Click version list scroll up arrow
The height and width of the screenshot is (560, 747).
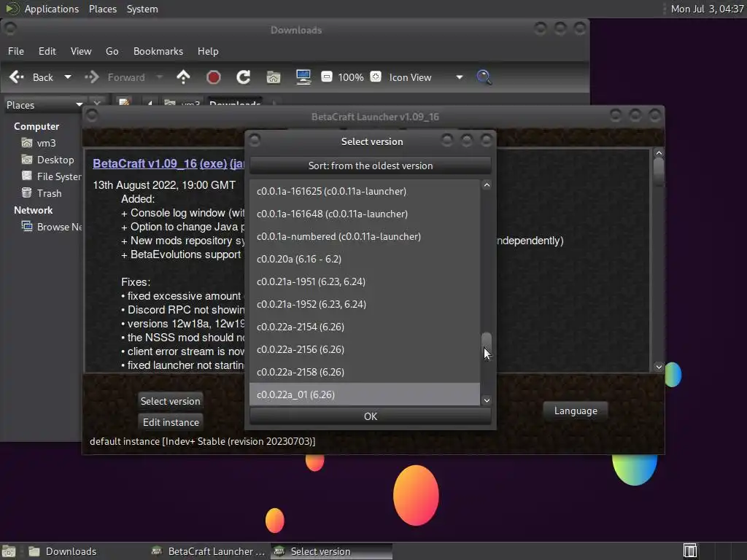click(x=487, y=185)
